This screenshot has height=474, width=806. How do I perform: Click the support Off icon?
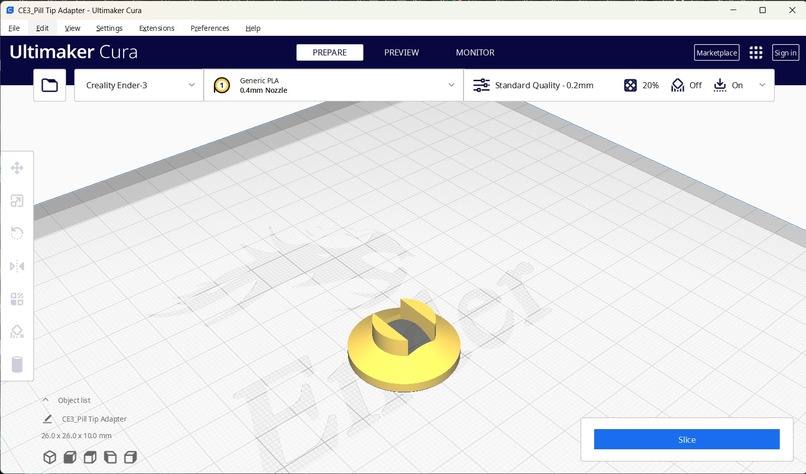(677, 85)
